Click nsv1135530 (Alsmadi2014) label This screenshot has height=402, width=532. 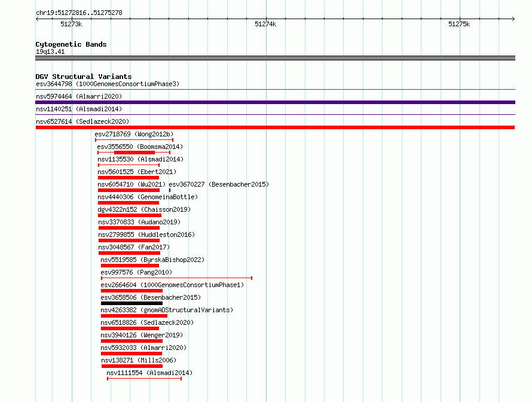tap(140, 159)
